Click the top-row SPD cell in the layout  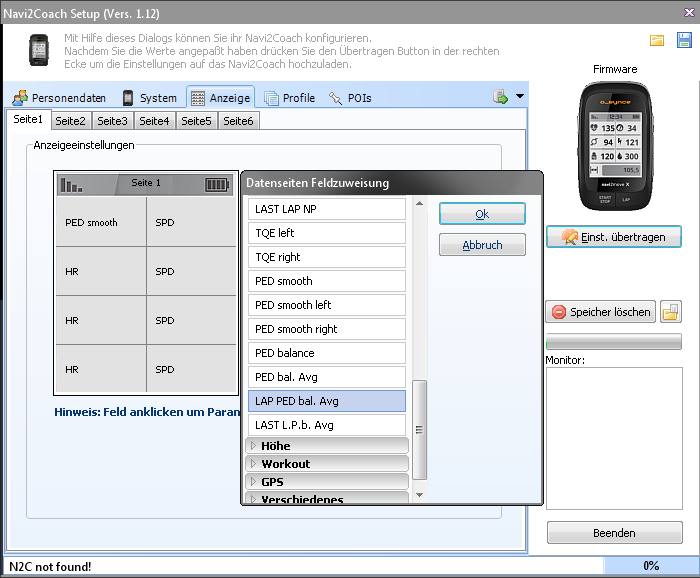point(192,222)
